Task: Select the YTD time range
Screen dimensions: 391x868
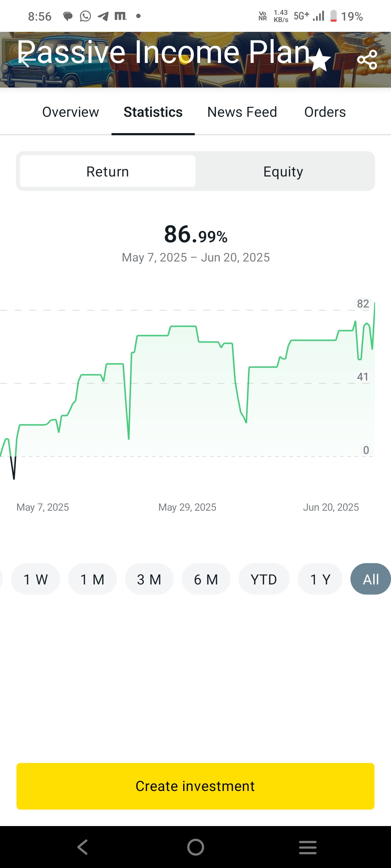Action: (264, 579)
